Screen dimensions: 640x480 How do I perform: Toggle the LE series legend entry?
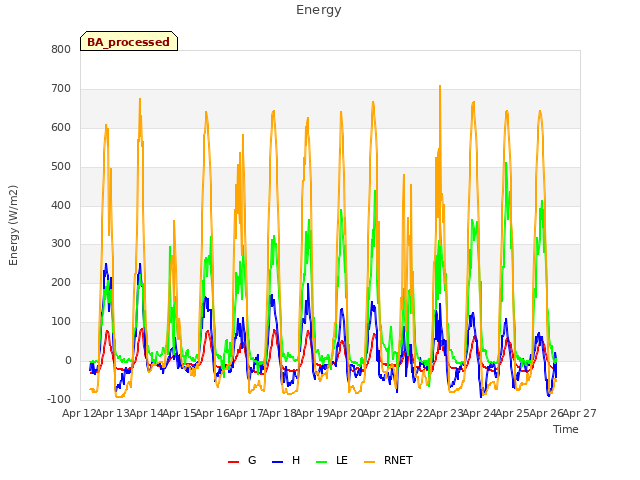pos(332,460)
